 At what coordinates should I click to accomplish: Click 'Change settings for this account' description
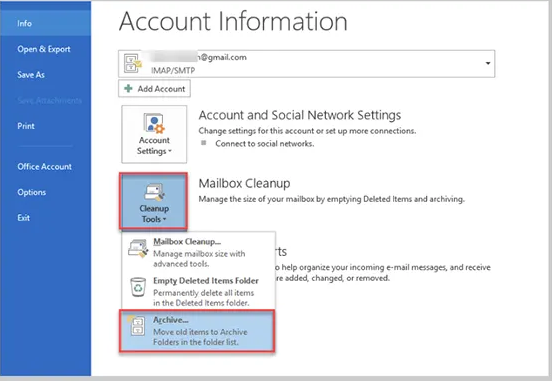tap(307, 131)
